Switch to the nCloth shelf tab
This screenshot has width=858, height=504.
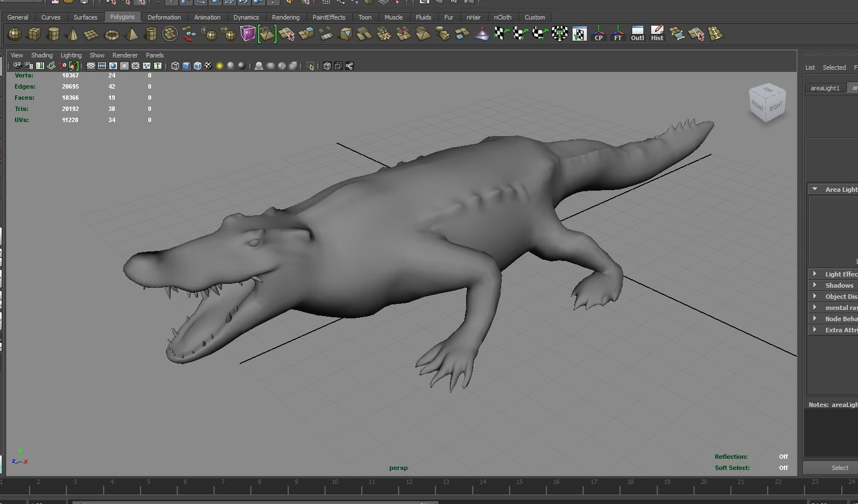502,17
